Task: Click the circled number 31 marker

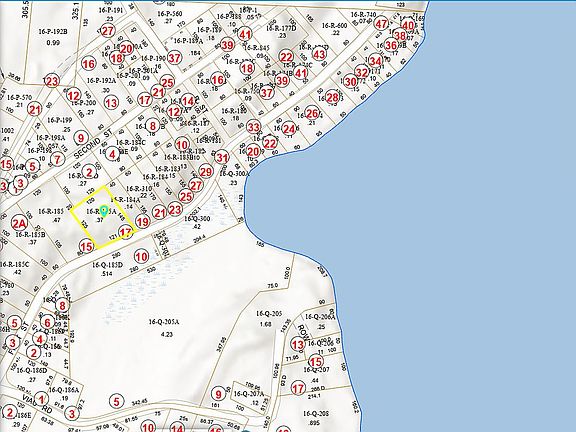Action: (222, 158)
